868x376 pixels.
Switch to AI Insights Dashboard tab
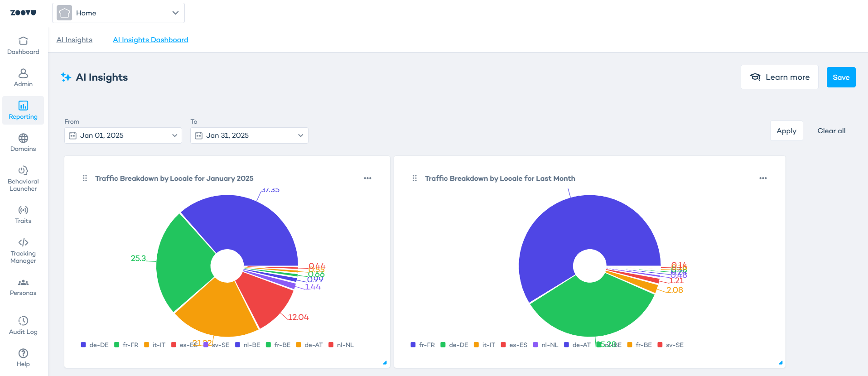click(150, 40)
